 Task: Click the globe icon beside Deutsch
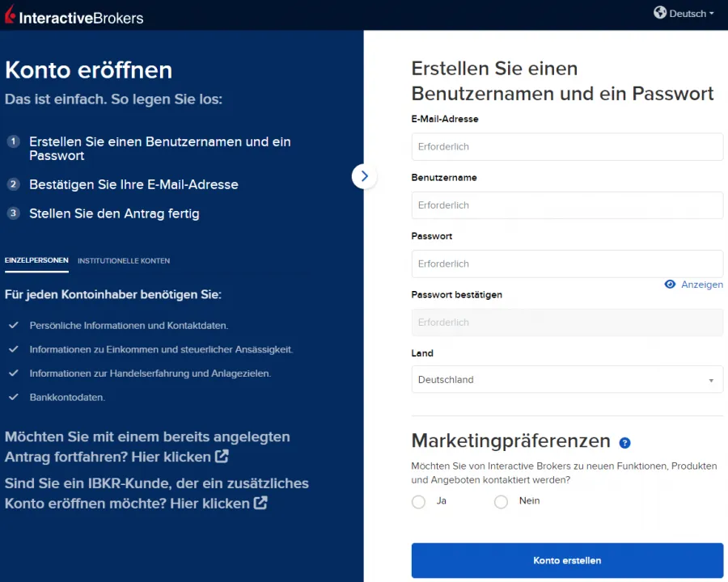[660, 13]
